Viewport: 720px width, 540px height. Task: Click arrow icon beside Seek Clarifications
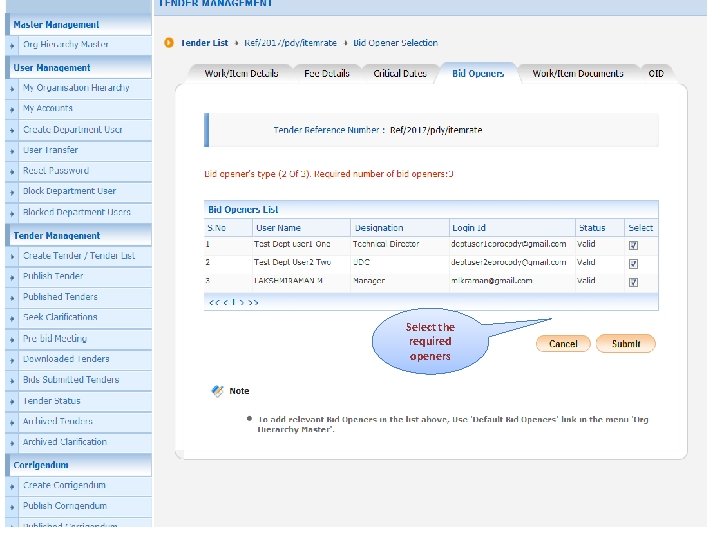click(12, 319)
